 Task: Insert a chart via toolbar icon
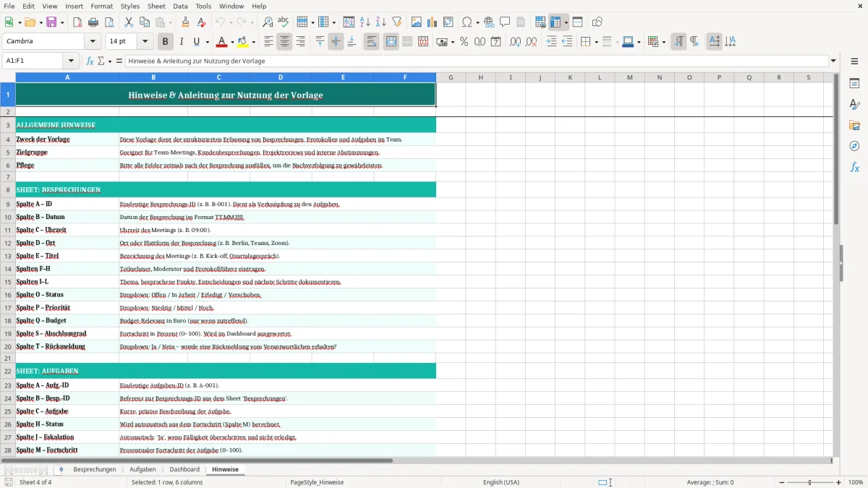tap(433, 22)
